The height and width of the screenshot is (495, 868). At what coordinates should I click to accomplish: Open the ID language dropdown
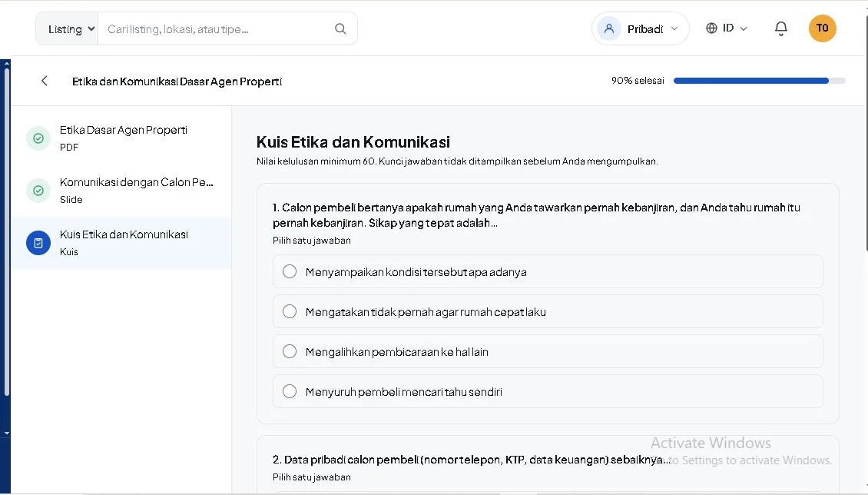click(727, 28)
